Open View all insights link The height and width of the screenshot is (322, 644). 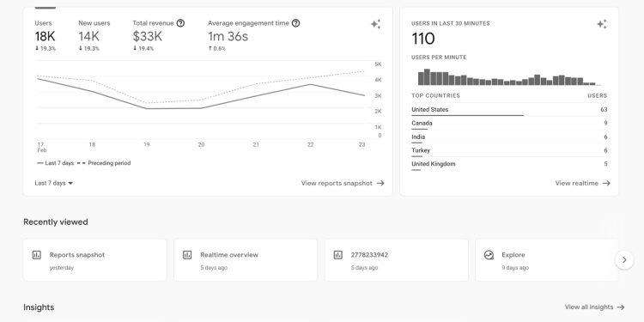click(594, 307)
